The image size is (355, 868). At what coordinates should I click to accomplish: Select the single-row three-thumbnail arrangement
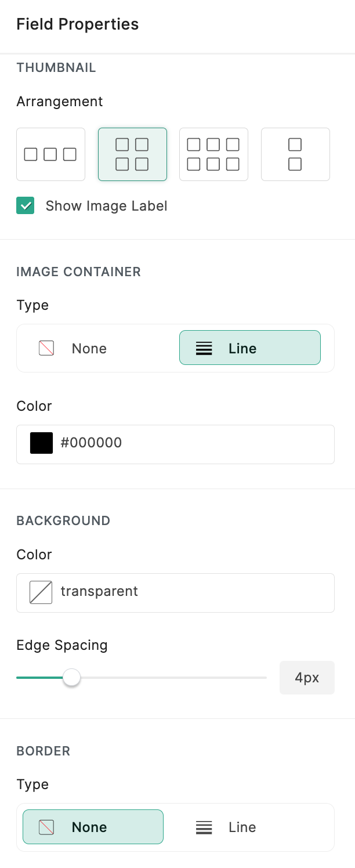(x=50, y=154)
